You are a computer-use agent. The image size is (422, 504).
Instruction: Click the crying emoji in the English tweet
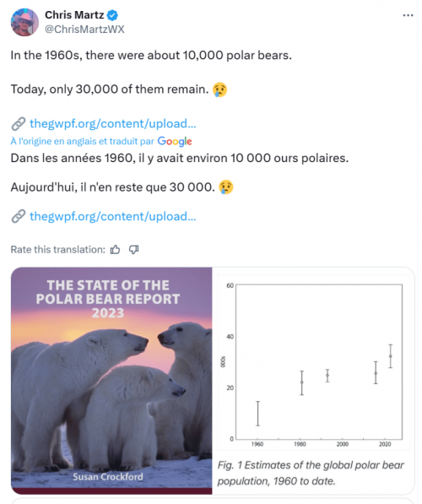(219, 89)
